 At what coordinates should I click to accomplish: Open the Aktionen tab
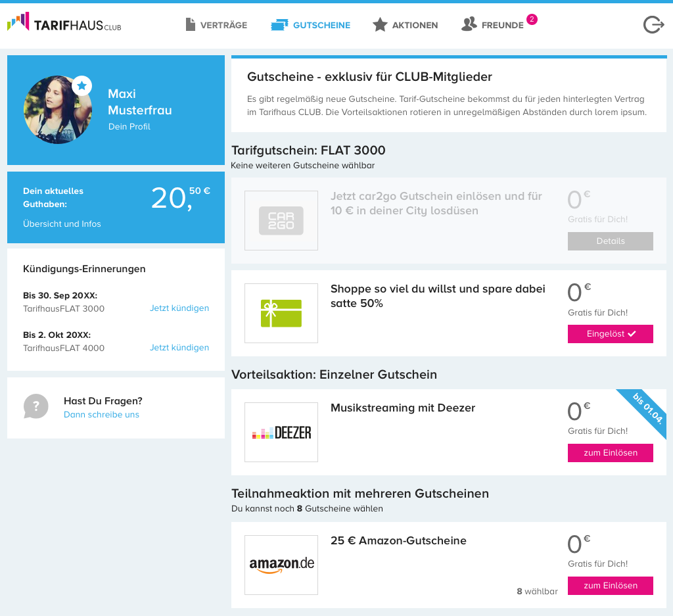click(405, 25)
